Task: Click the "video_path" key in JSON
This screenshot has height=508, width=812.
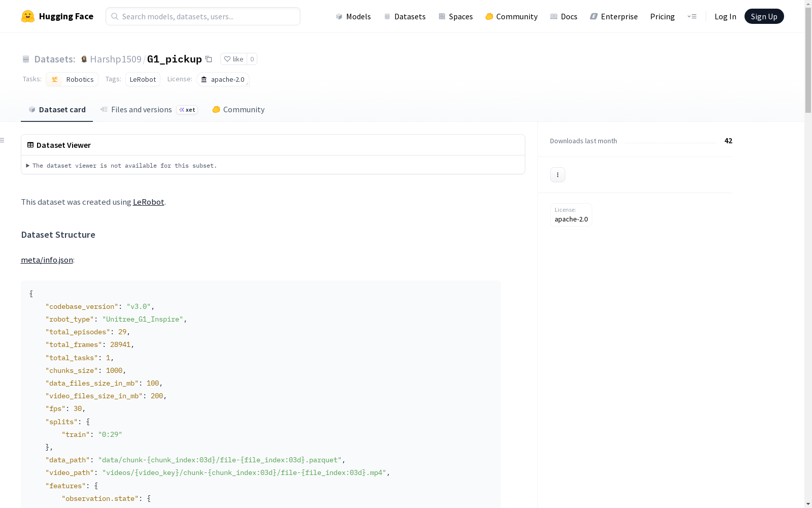Action: tap(70, 472)
